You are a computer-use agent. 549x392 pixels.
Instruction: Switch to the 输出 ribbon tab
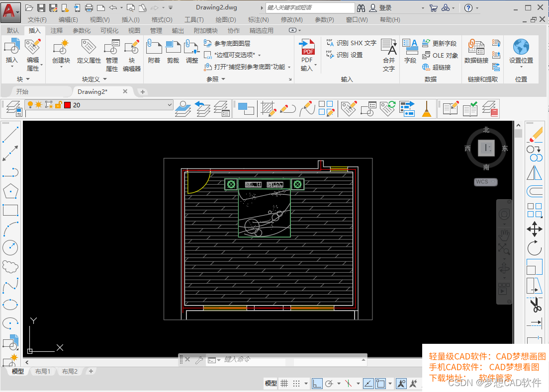[178, 30]
